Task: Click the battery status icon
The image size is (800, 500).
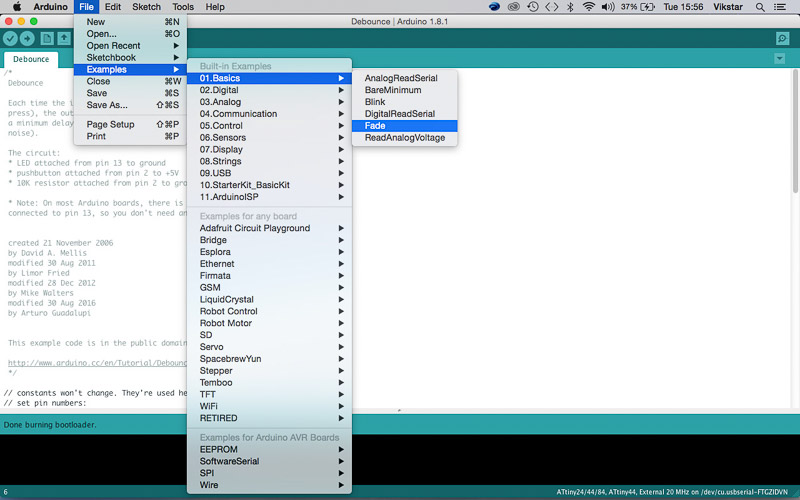Action: [x=647, y=7]
